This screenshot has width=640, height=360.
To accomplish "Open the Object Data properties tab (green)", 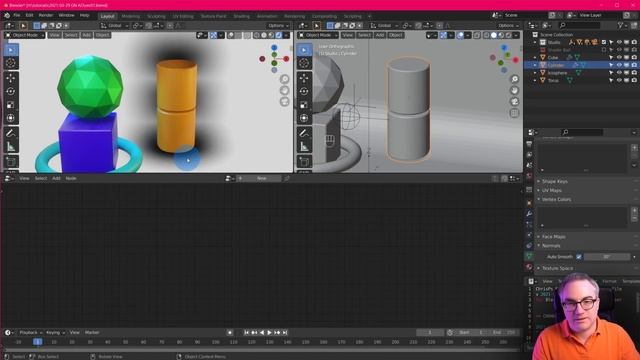I will (x=529, y=256).
